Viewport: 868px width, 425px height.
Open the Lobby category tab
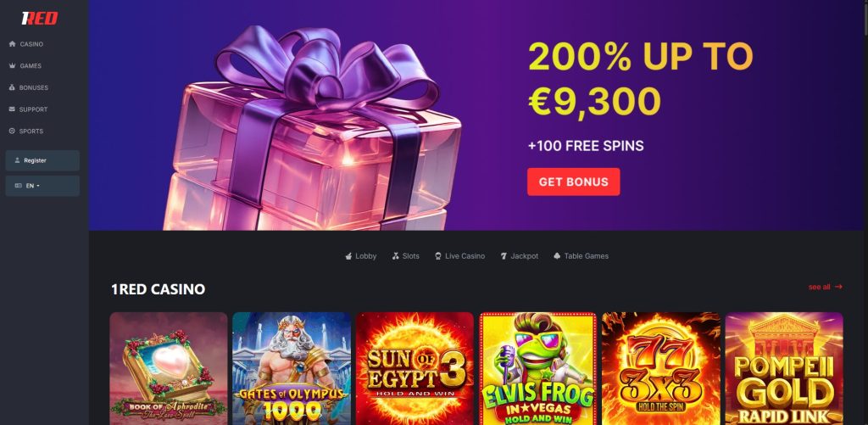[360, 256]
